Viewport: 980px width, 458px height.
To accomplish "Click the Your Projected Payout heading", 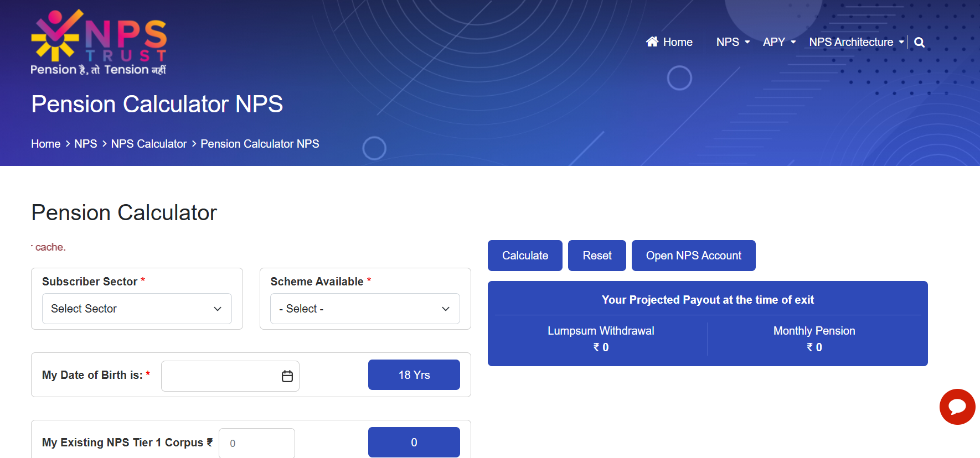I will point(708,300).
